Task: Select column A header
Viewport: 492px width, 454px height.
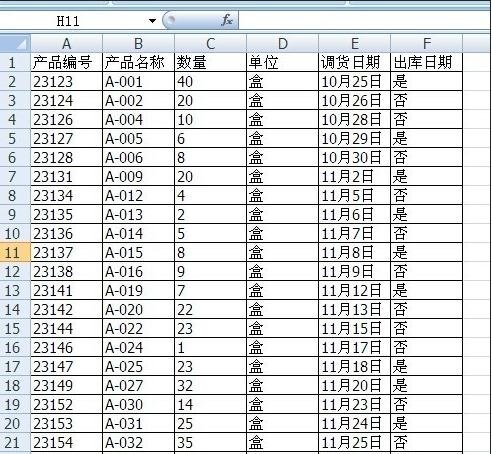Action: tap(67, 44)
